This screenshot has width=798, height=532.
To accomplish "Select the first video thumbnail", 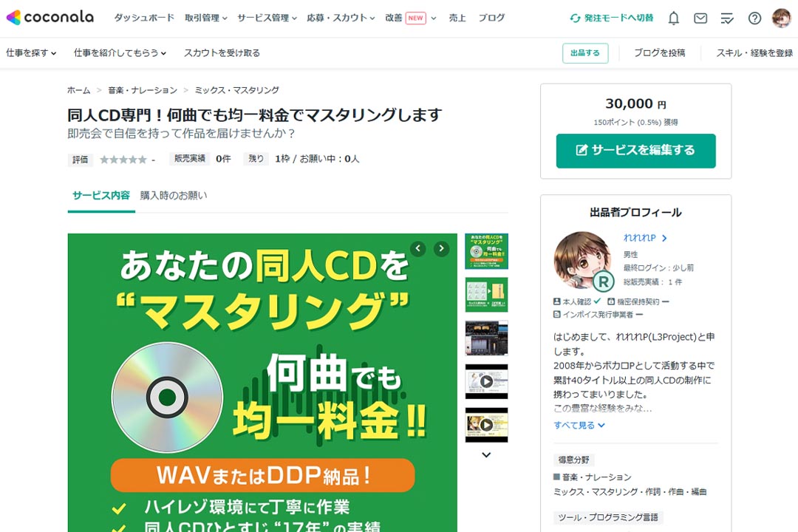I will coord(486,381).
